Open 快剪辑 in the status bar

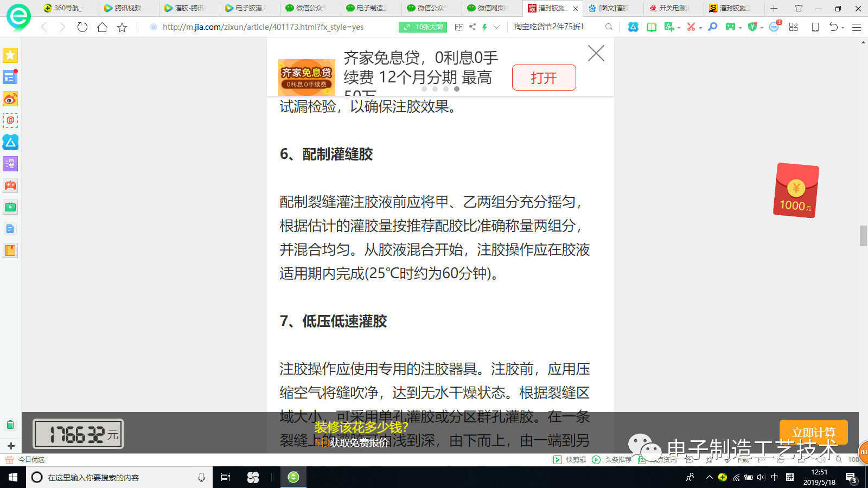[x=570, y=459]
